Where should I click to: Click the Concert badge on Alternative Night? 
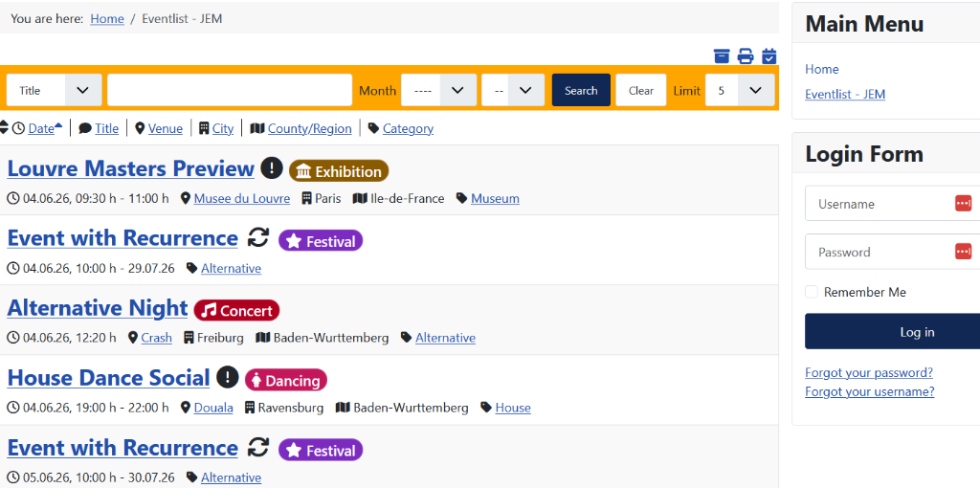[x=237, y=311]
